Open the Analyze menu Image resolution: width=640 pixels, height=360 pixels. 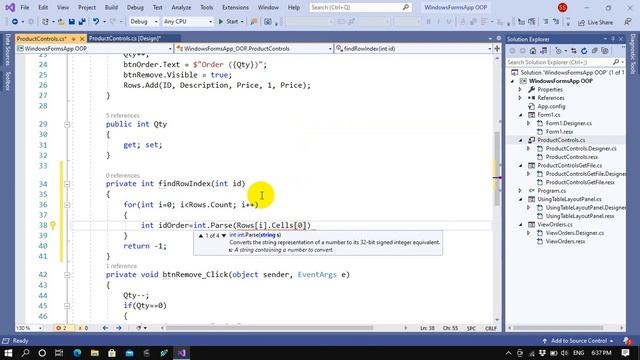tap(181, 7)
